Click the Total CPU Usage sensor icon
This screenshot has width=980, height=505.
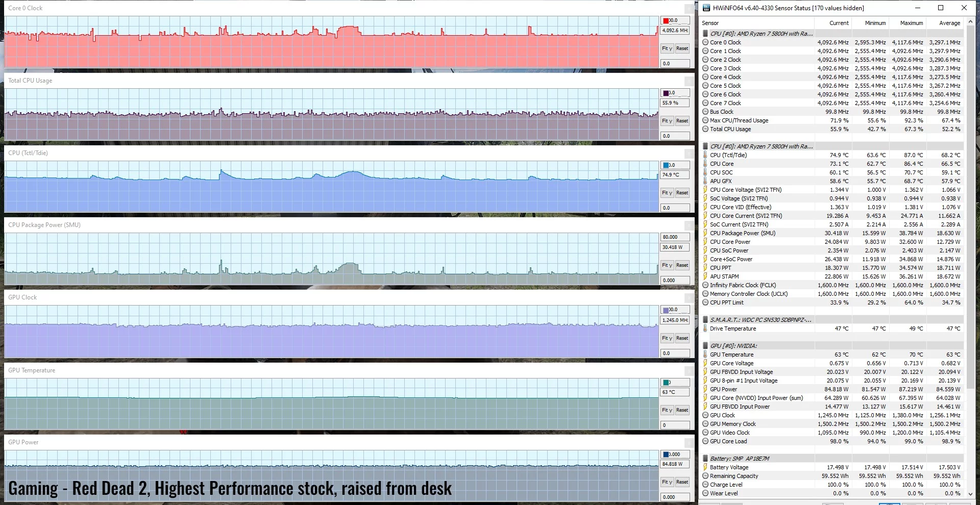705,129
